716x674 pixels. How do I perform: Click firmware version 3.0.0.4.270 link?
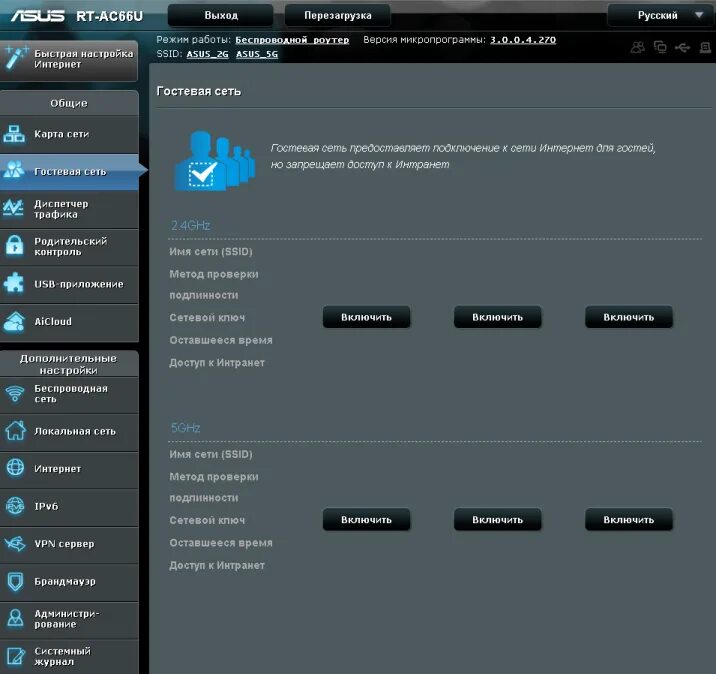pyautogui.click(x=523, y=40)
